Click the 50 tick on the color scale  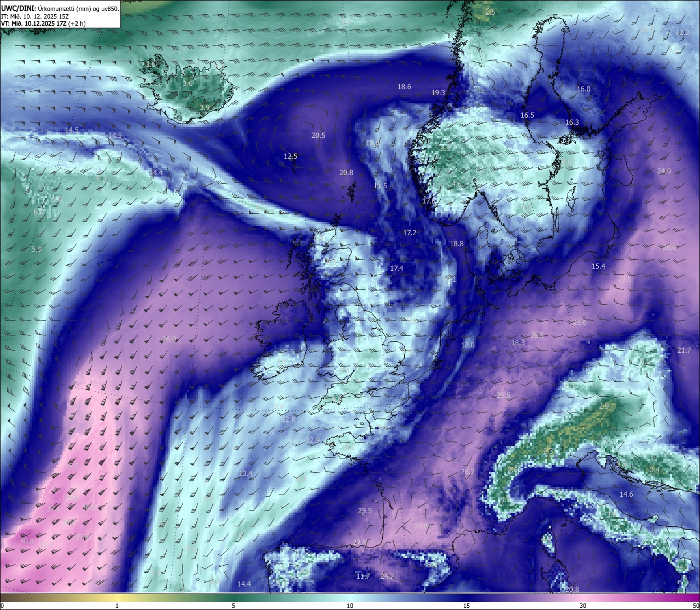(695, 606)
